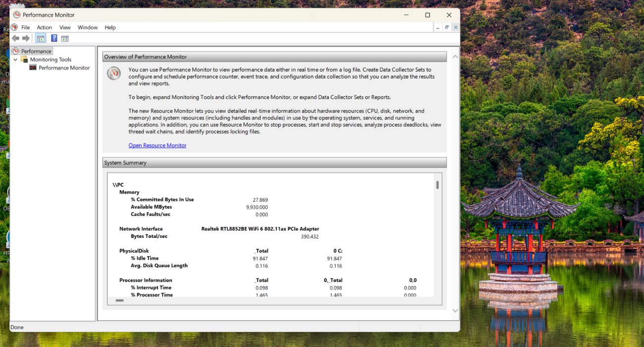Open the File menu
The image size is (644, 347).
click(26, 27)
